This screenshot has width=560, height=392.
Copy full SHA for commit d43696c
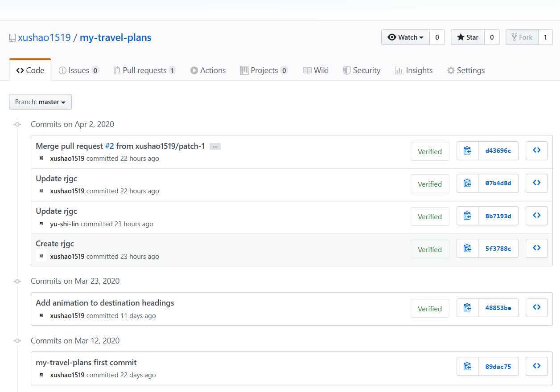(467, 151)
